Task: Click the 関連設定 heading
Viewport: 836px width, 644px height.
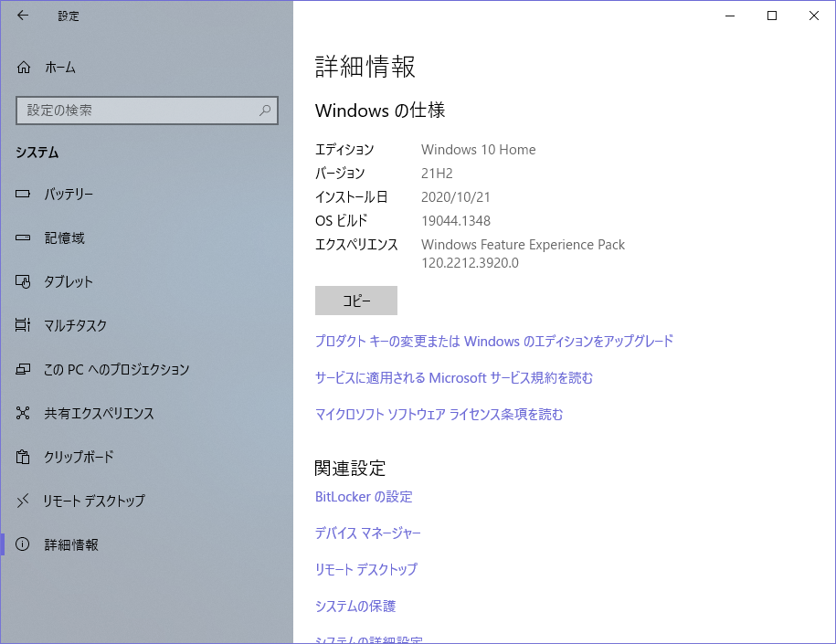Action: coord(350,468)
